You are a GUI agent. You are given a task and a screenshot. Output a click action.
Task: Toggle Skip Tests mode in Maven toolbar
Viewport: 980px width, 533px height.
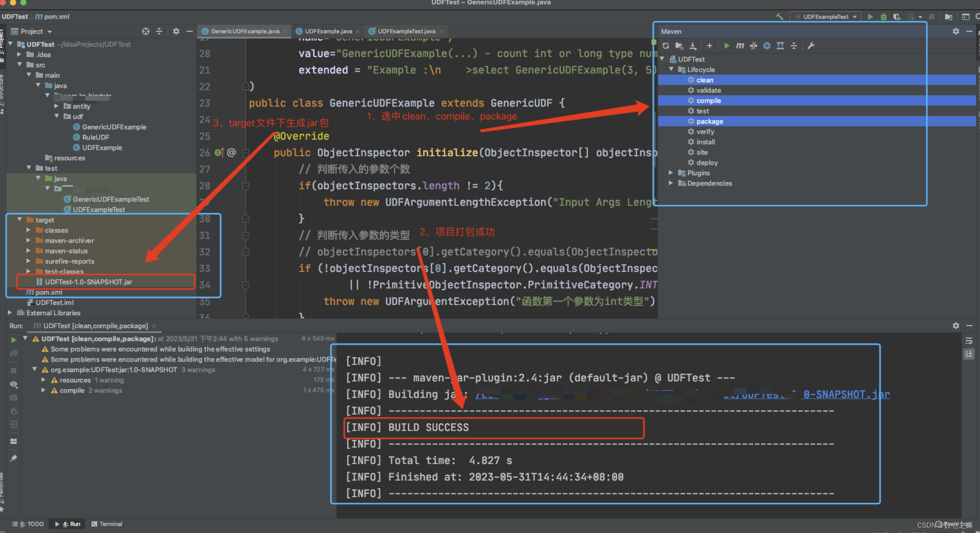(x=767, y=46)
